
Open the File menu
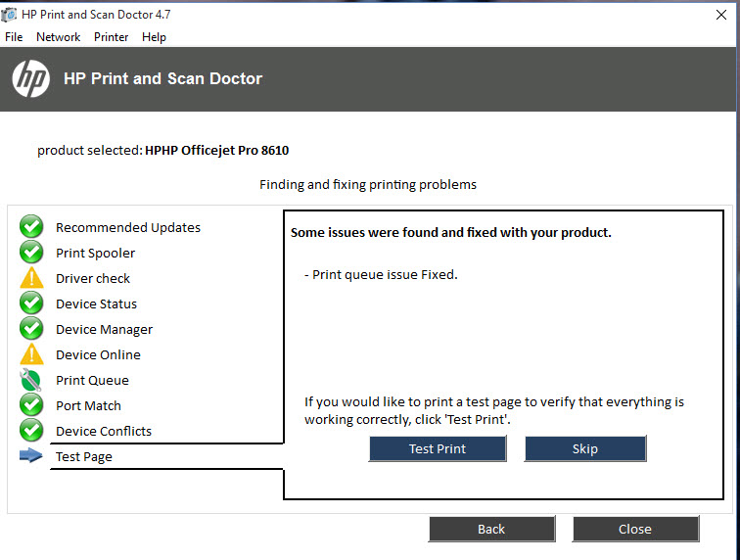(14, 37)
